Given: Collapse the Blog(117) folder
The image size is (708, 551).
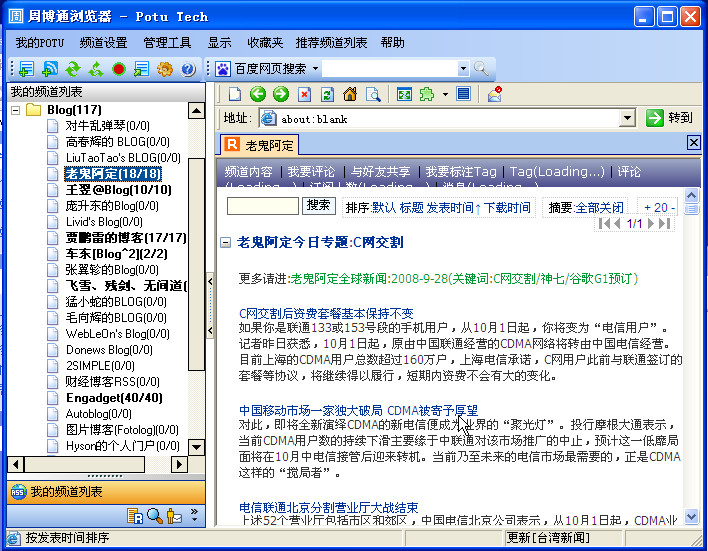Looking at the screenshot, I should point(15,110).
